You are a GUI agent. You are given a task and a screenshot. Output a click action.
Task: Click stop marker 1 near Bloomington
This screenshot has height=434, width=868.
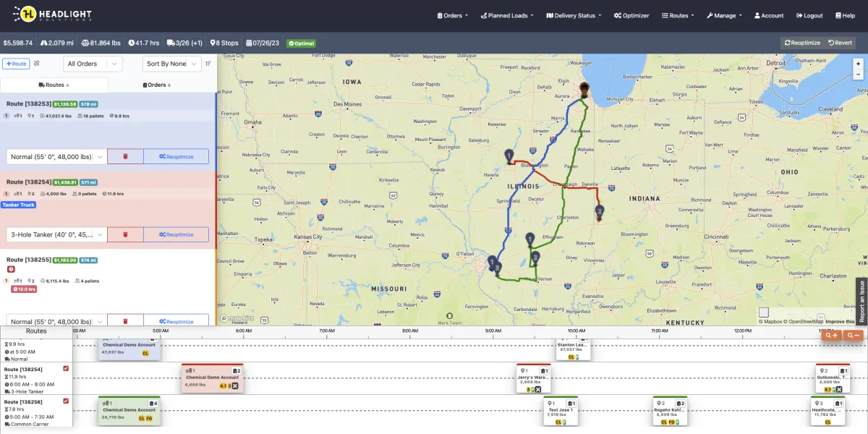509,156
